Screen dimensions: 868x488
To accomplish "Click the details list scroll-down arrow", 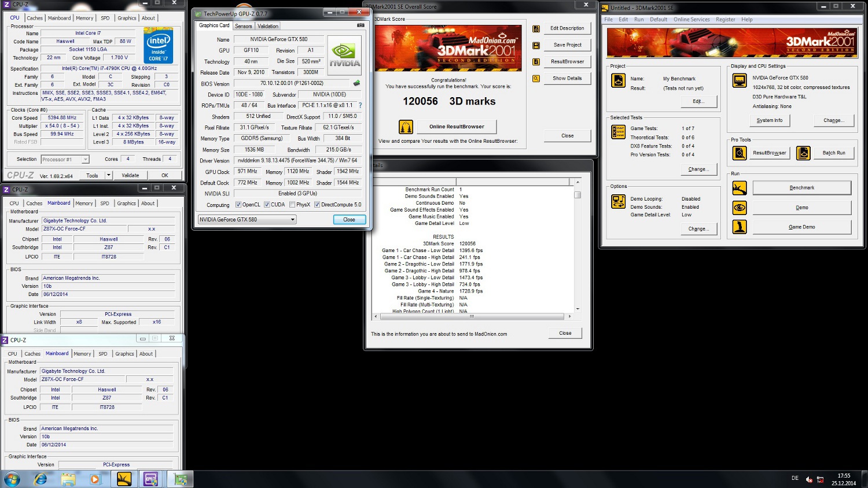I will tap(577, 309).
